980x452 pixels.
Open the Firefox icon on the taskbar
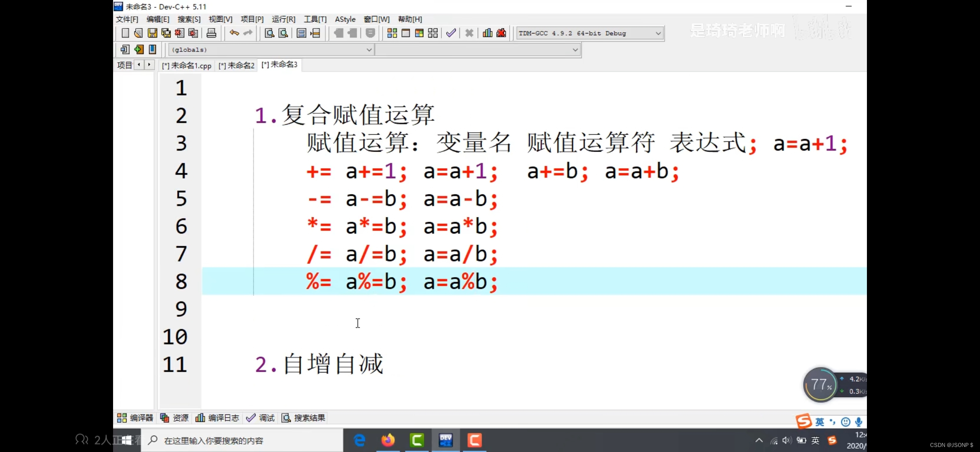[x=388, y=440]
